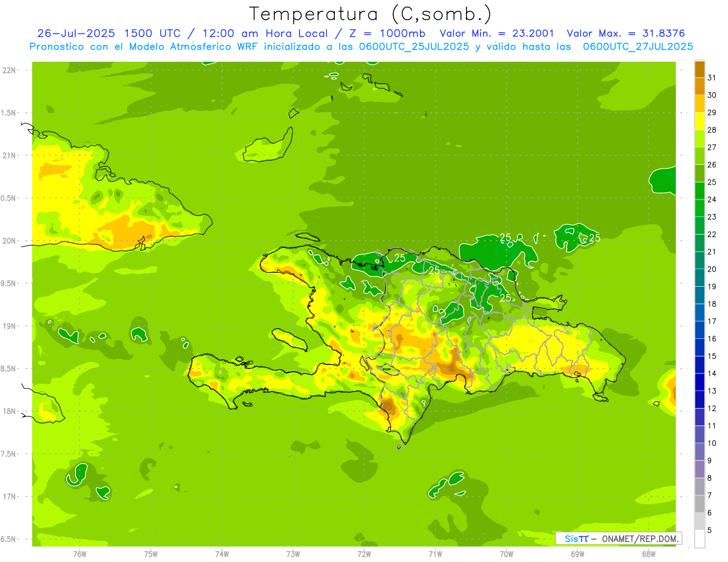Click the "0600UTC_25JUL2025" initialization time
This screenshot has width=728, height=562.
[412, 46]
